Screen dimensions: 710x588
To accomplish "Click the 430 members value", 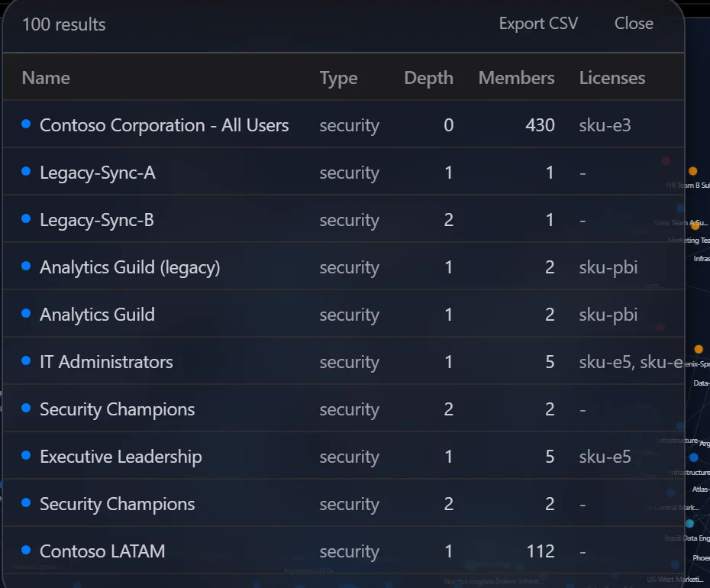I will 540,125.
